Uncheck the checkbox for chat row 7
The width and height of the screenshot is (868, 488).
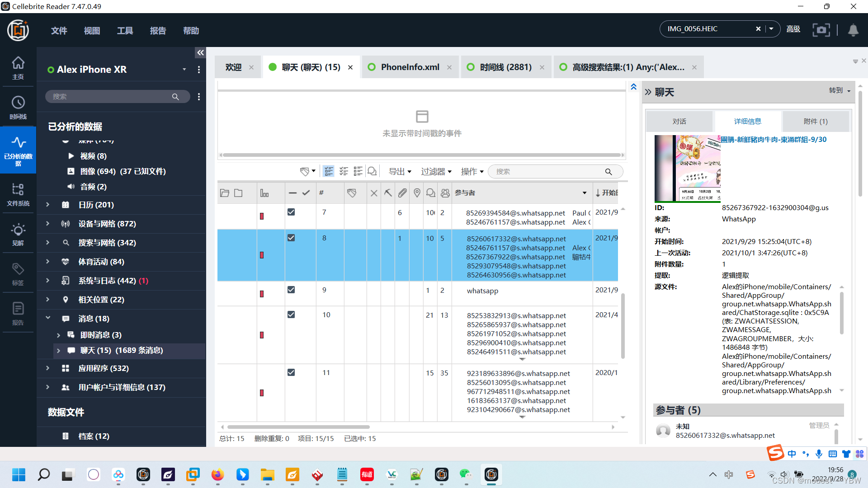pos(291,212)
